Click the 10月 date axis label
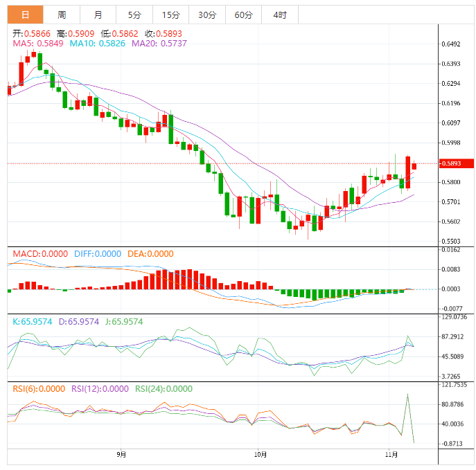This screenshot has width=476, height=470. click(260, 455)
